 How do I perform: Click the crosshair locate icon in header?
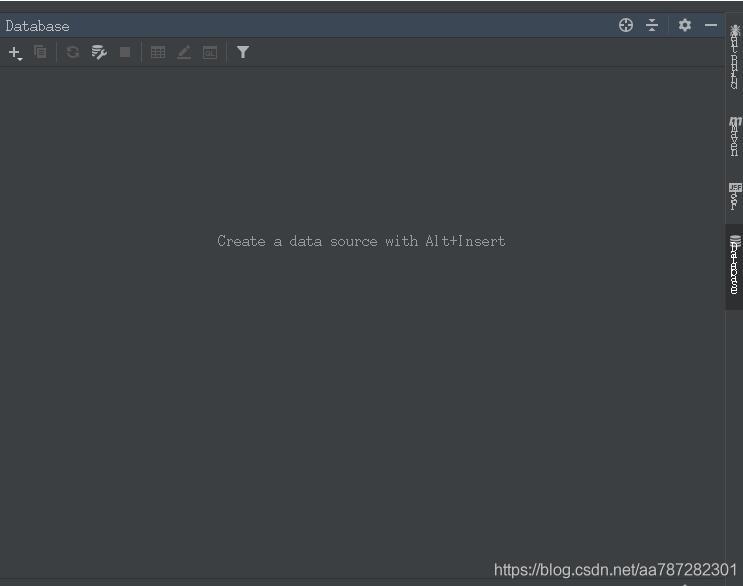pyautogui.click(x=626, y=25)
